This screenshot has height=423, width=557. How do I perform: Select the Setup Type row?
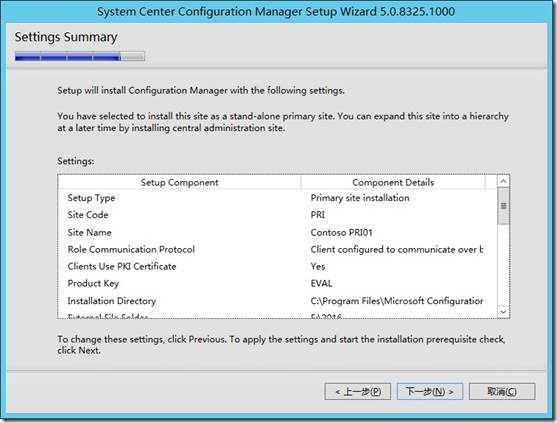278,198
